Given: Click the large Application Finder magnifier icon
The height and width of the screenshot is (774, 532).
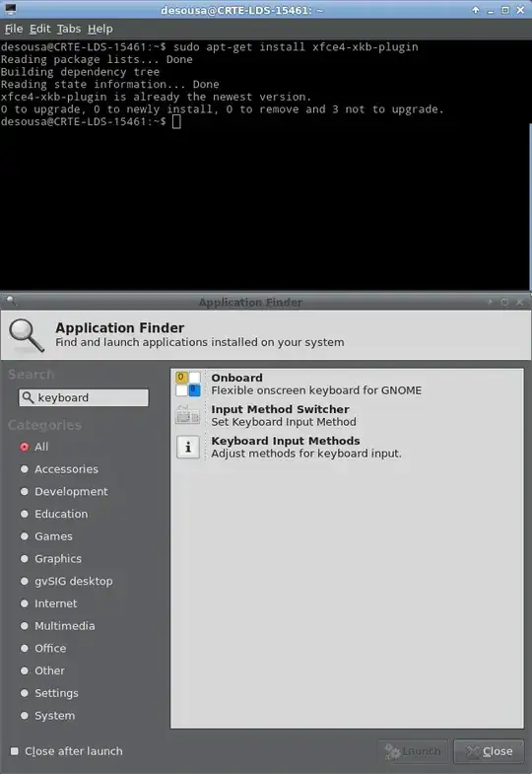Looking at the screenshot, I should 27,335.
